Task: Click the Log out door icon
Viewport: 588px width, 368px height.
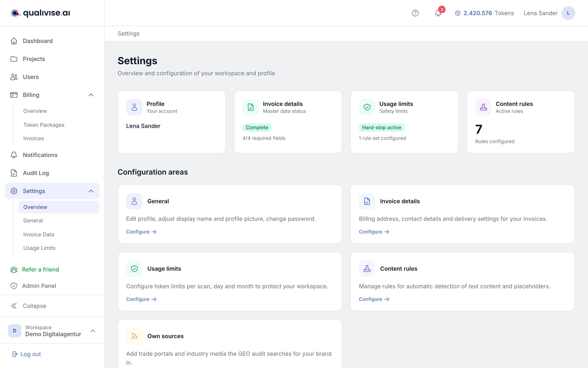Action: click(x=15, y=354)
